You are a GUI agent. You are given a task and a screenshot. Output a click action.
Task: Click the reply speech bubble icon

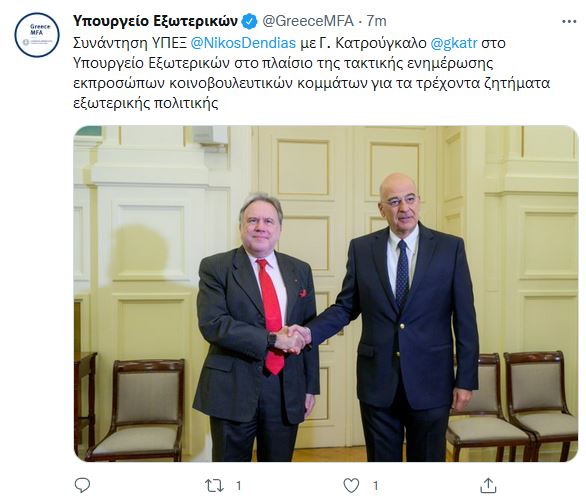point(82,485)
